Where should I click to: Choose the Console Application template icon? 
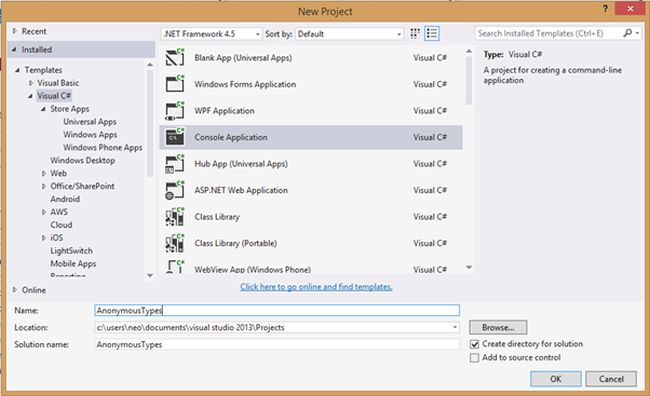pos(175,137)
